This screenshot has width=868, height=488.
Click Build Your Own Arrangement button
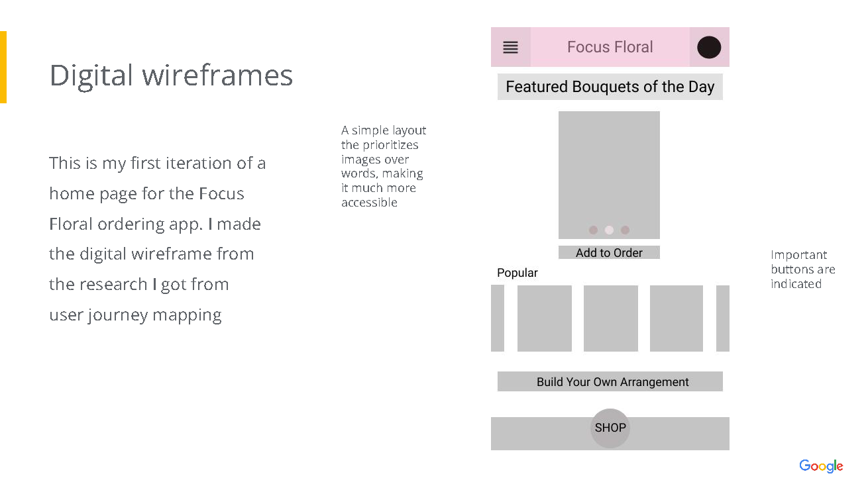(x=610, y=382)
